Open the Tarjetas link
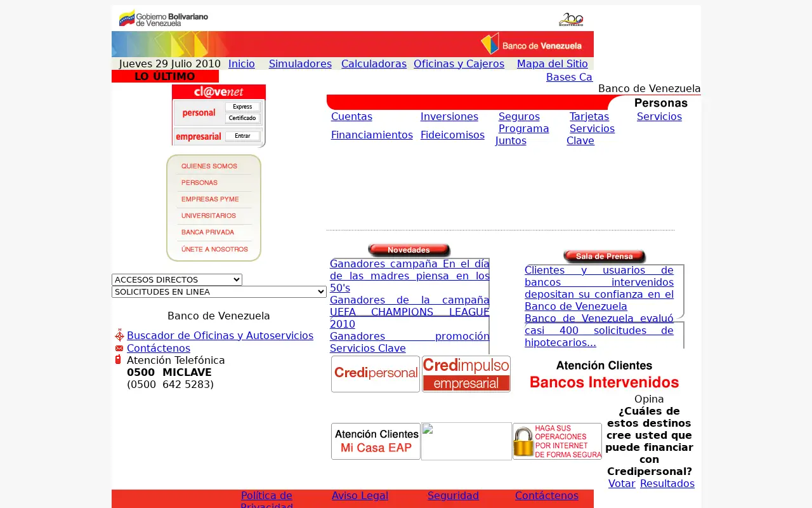 coord(589,116)
